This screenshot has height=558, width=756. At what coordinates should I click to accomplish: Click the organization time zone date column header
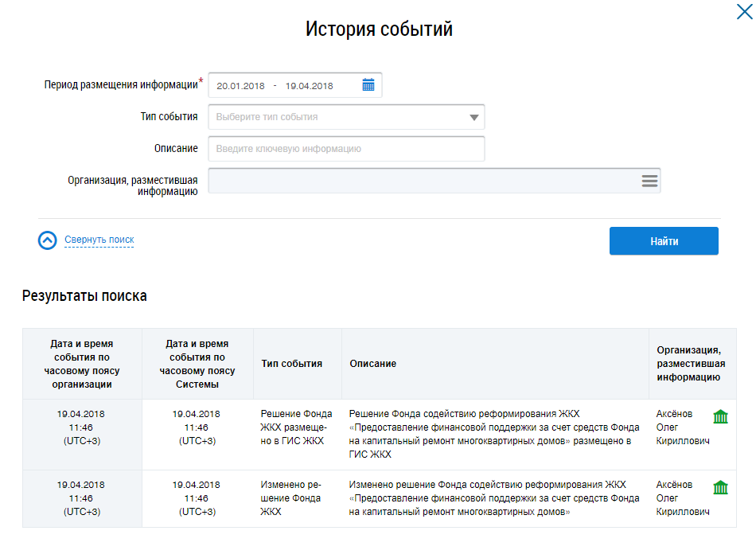82,364
